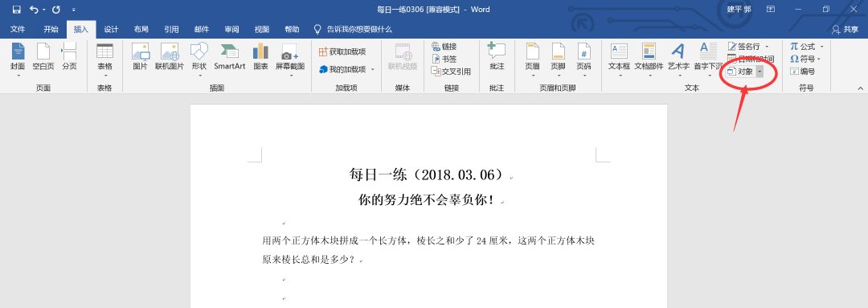Open the 页眉 header dropdown
868x308 pixels.
pos(533,60)
